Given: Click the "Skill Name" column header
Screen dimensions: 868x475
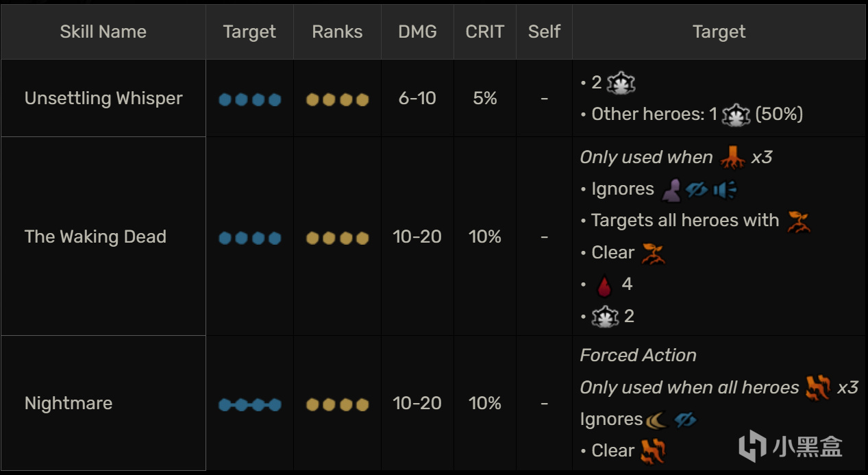Looking at the screenshot, I should click(103, 32).
